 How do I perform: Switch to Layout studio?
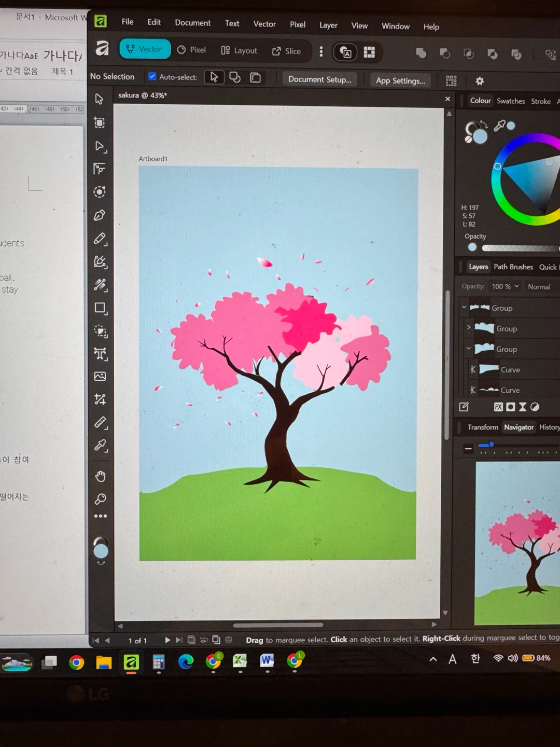239,50
